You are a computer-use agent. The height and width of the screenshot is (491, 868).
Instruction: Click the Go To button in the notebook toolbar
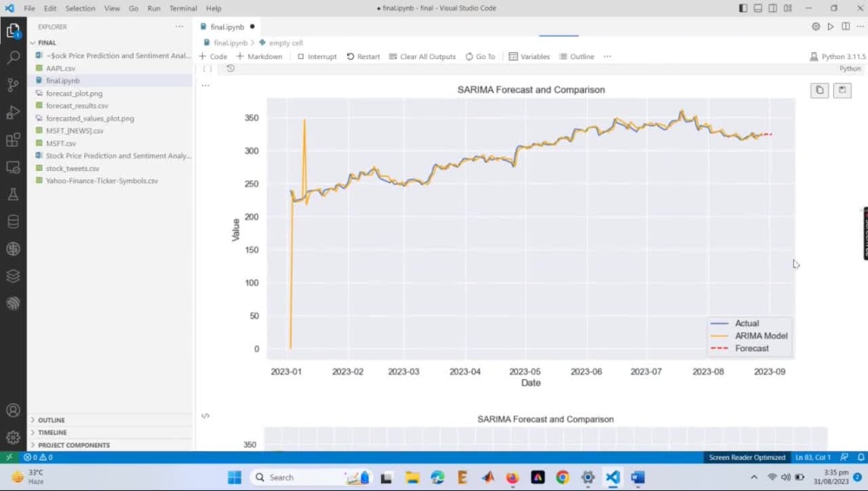coord(480,56)
